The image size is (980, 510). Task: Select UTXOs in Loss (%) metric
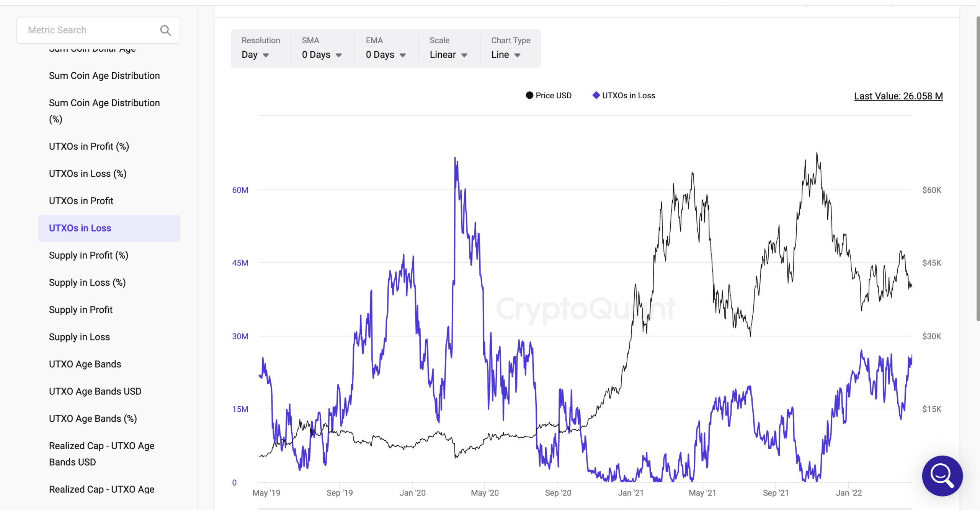pyautogui.click(x=88, y=174)
